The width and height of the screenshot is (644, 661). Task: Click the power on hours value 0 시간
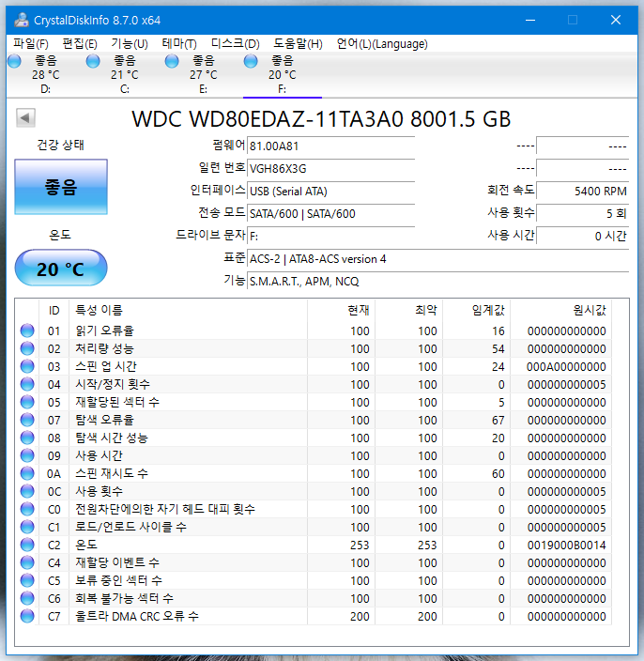coord(582,236)
